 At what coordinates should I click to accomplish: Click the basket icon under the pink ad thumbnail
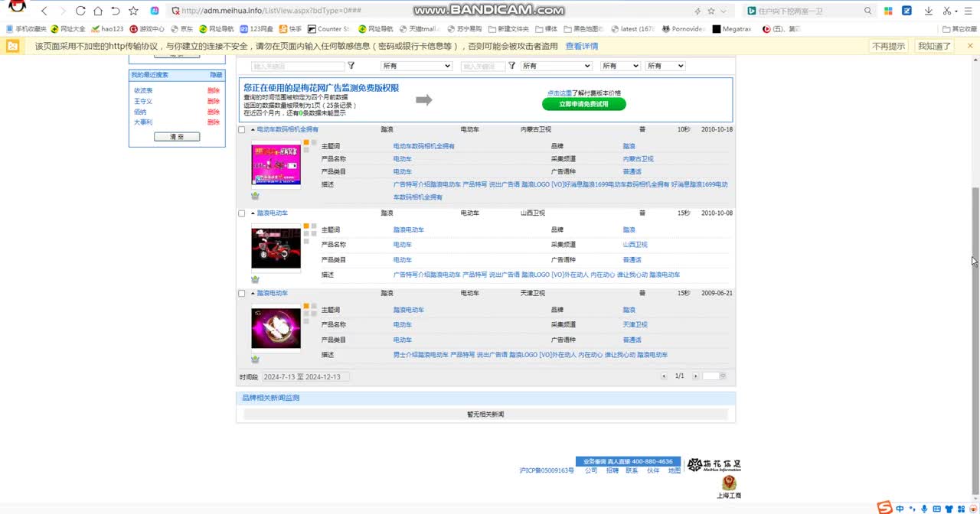click(255, 195)
